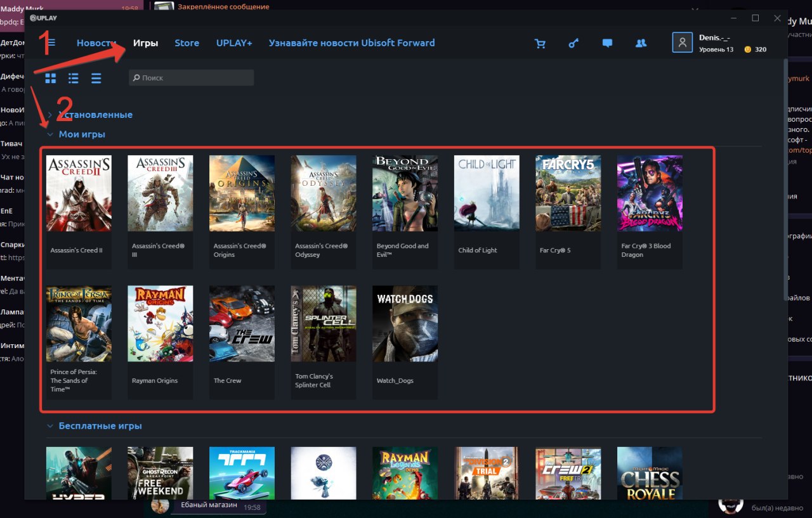Open the white circular logo free game cover
The width and height of the screenshot is (812, 518).
click(x=324, y=473)
